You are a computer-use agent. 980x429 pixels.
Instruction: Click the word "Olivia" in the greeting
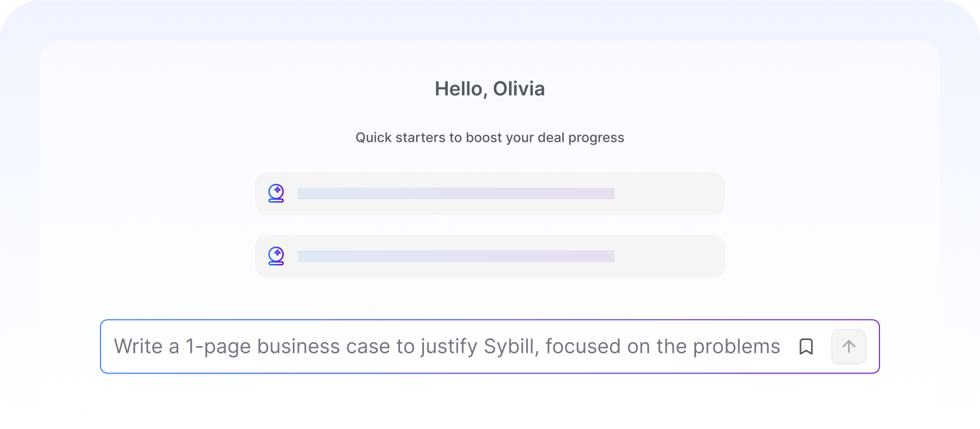pyautogui.click(x=519, y=89)
